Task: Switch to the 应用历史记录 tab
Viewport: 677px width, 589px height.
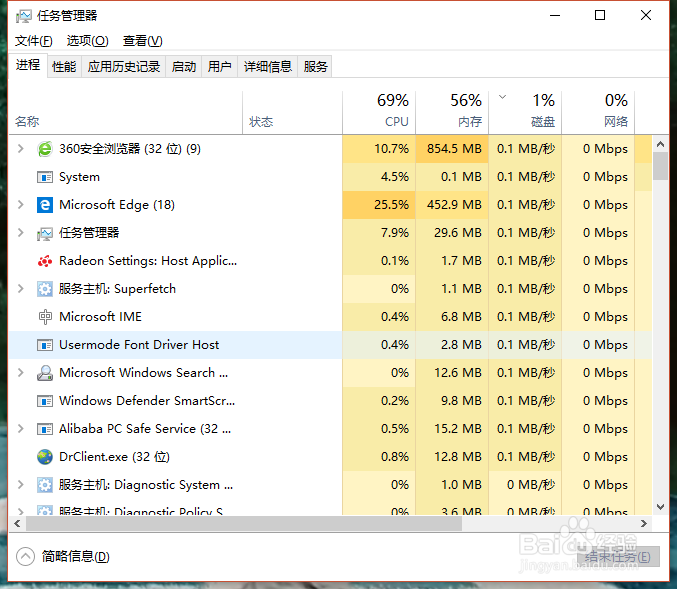Action: pyautogui.click(x=124, y=67)
